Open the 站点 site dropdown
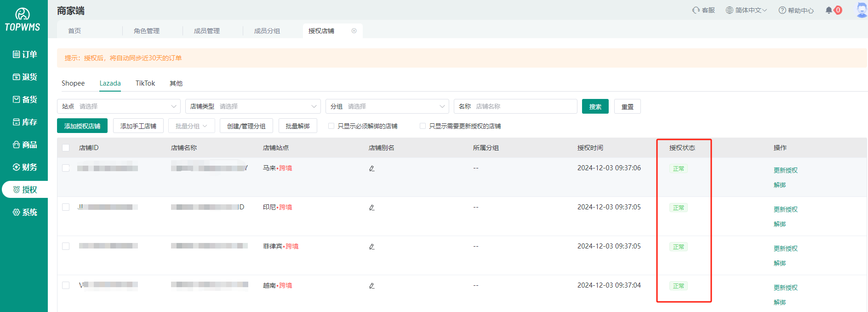Screen dimensions: 868x312 pyautogui.click(x=119, y=106)
